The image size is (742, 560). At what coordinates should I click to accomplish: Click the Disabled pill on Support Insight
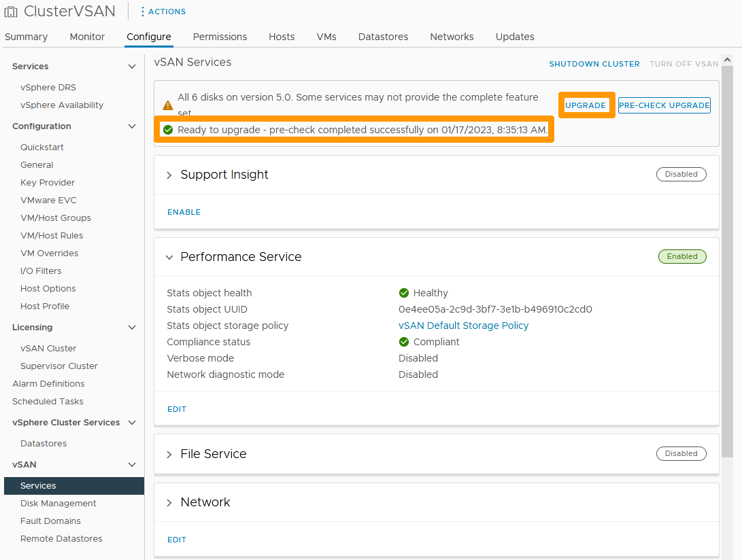(x=681, y=174)
